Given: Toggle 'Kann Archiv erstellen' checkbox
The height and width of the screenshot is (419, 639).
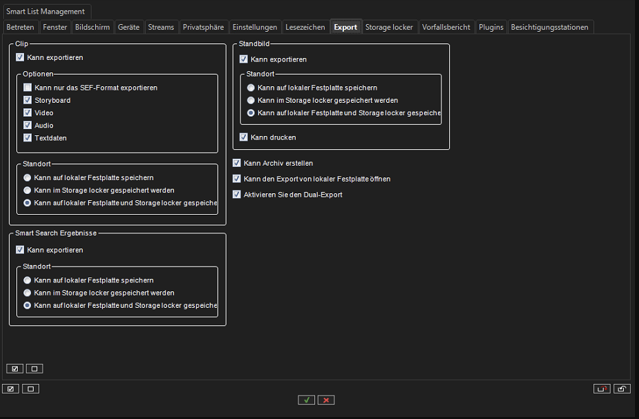Looking at the screenshot, I should (x=237, y=163).
